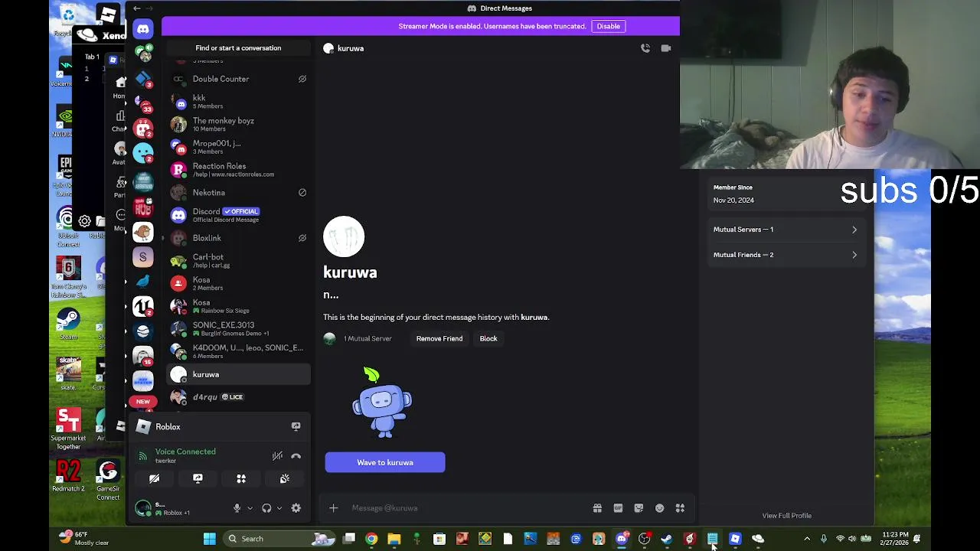This screenshot has width=980, height=551.
Task: Open Discord Official message thread
Action: [238, 215]
